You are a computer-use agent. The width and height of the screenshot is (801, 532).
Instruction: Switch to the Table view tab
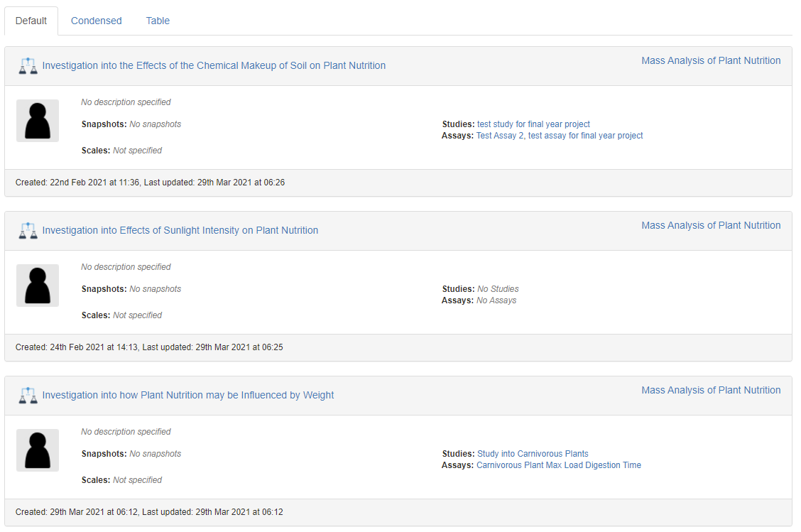158,21
